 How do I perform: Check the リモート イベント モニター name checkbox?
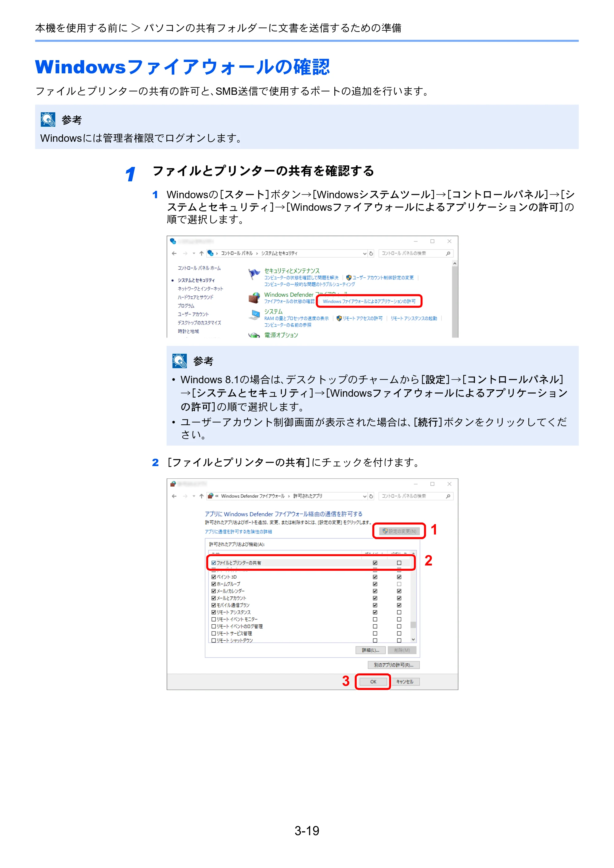(214, 619)
